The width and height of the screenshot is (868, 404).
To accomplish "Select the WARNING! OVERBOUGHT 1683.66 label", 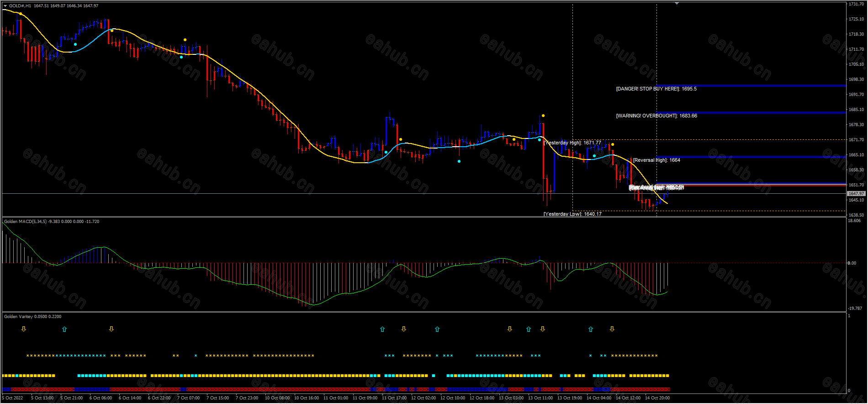I will (x=656, y=116).
